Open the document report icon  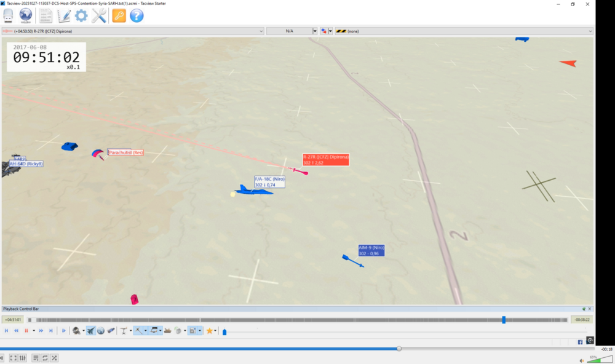[x=46, y=16]
